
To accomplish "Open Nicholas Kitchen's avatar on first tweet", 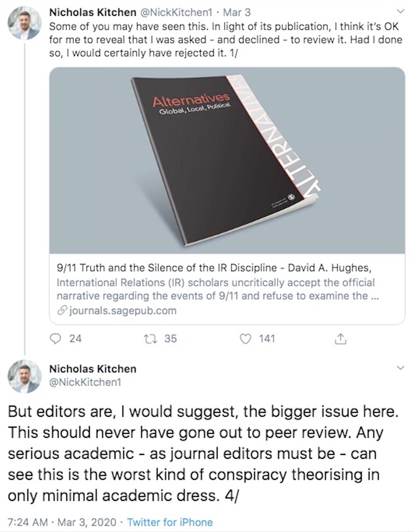I will coord(25,23).
